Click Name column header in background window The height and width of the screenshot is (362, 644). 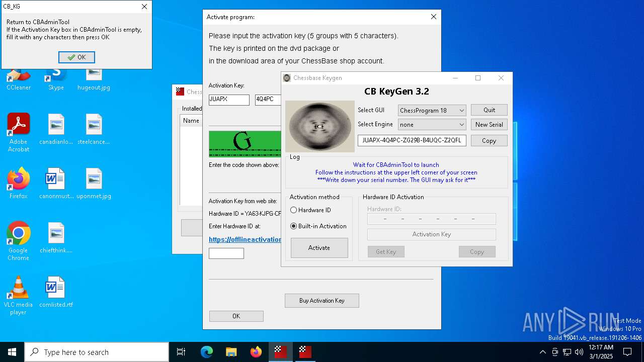tap(191, 121)
